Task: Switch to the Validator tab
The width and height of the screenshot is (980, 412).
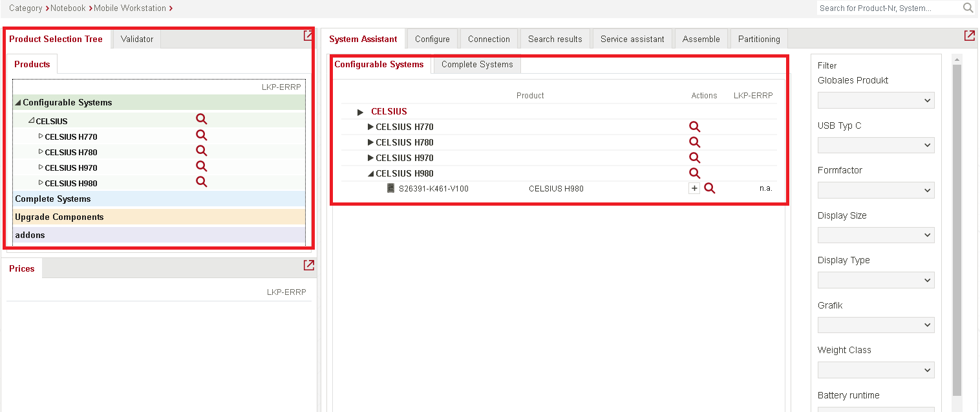Action: (x=137, y=39)
